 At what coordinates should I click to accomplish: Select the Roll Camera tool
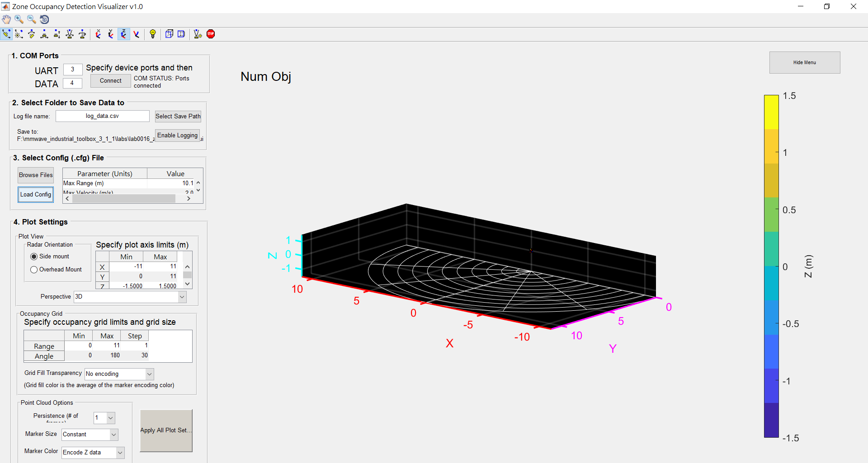pos(82,34)
